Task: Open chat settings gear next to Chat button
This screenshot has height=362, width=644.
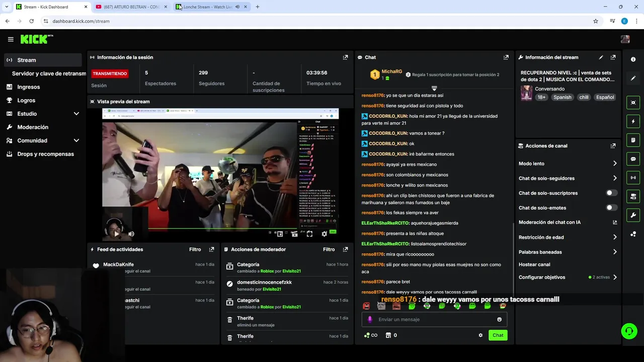Action: tap(480, 335)
